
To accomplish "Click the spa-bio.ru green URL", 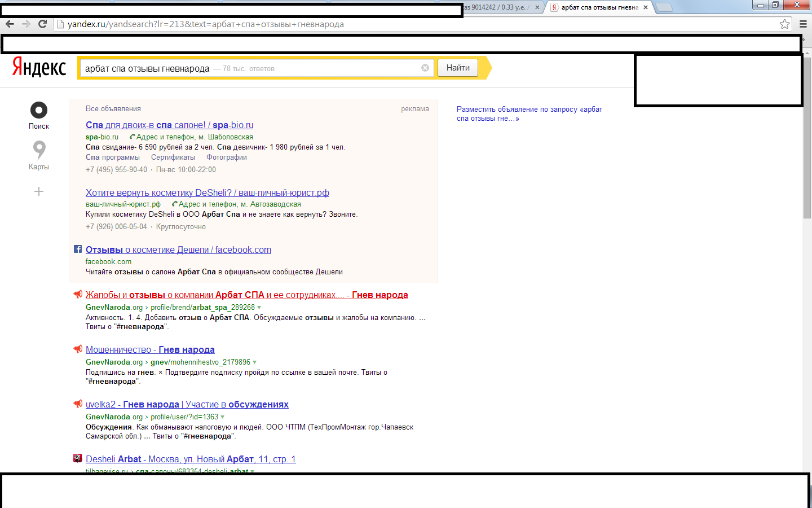I will (102, 137).
